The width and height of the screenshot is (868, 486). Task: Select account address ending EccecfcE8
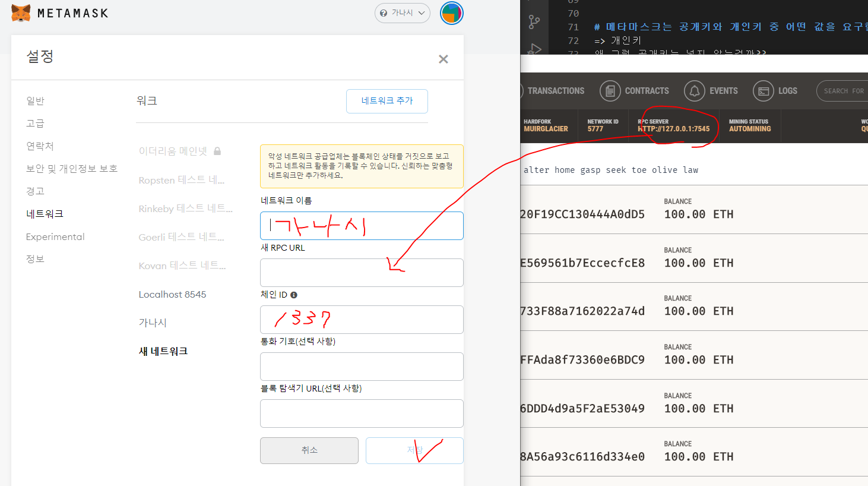[582, 263]
